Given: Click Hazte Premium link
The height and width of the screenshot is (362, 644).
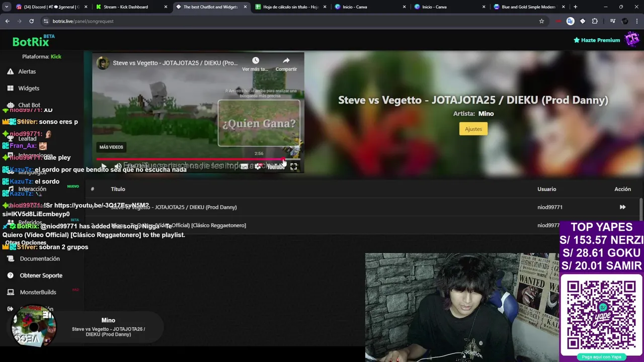Looking at the screenshot, I should click(597, 40).
